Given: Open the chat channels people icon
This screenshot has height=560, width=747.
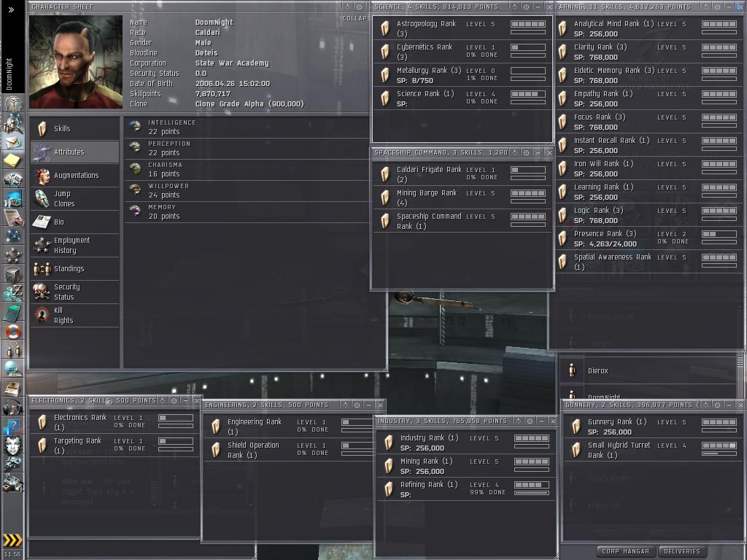Looking at the screenshot, I should (x=12, y=350).
